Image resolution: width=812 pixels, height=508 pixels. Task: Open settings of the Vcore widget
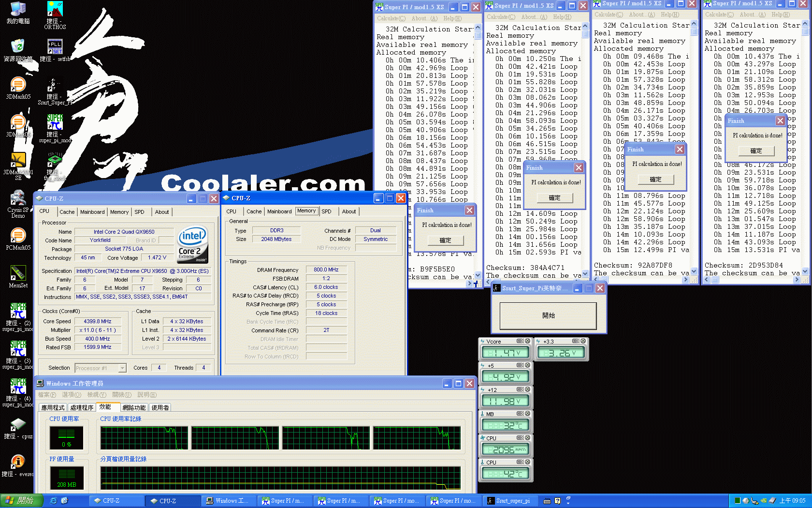pyautogui.click(x=520, y=341)
